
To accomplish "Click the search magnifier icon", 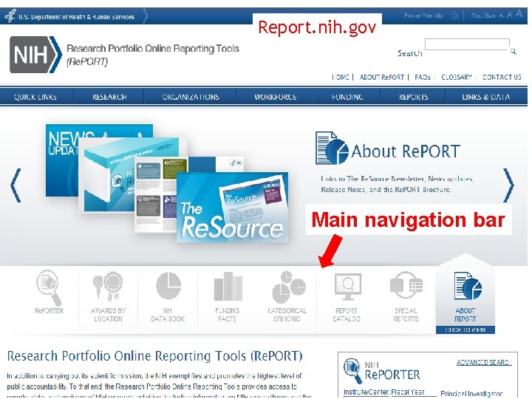I will click(x=514, y=51).
